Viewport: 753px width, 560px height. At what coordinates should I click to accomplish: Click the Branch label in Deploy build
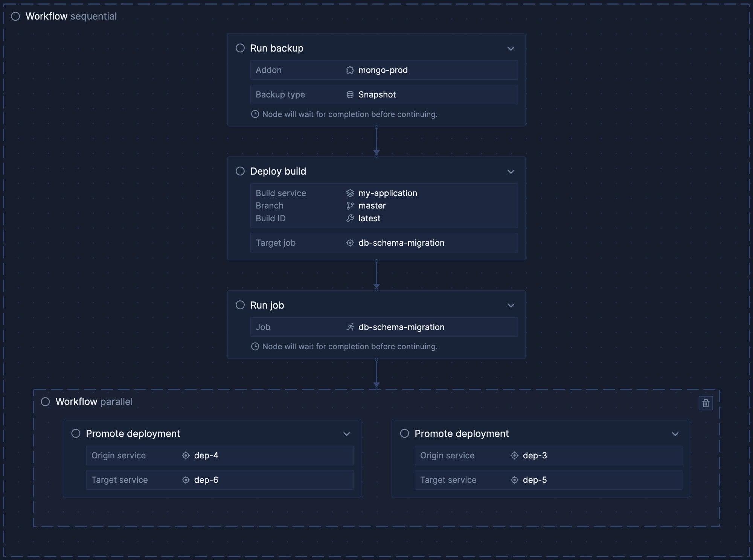[270, 205]
